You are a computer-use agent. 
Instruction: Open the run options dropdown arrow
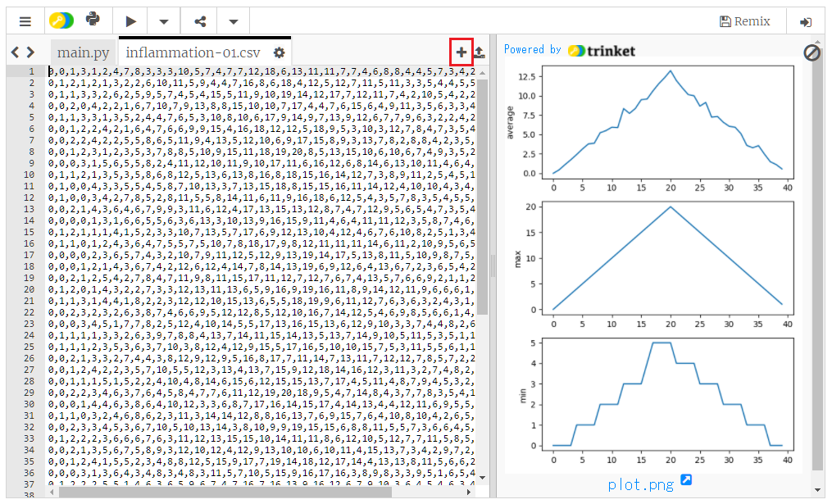click(164, 22)
